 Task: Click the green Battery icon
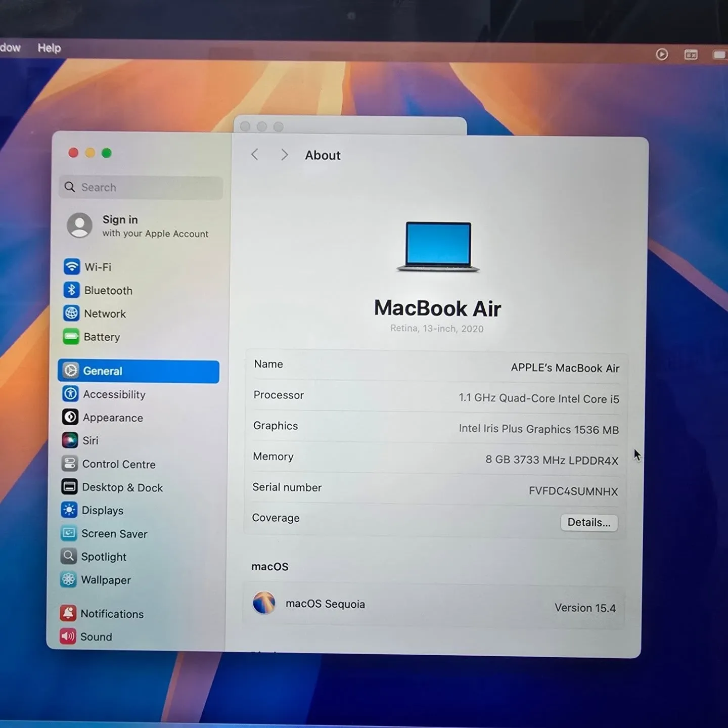tap(71, 336)
